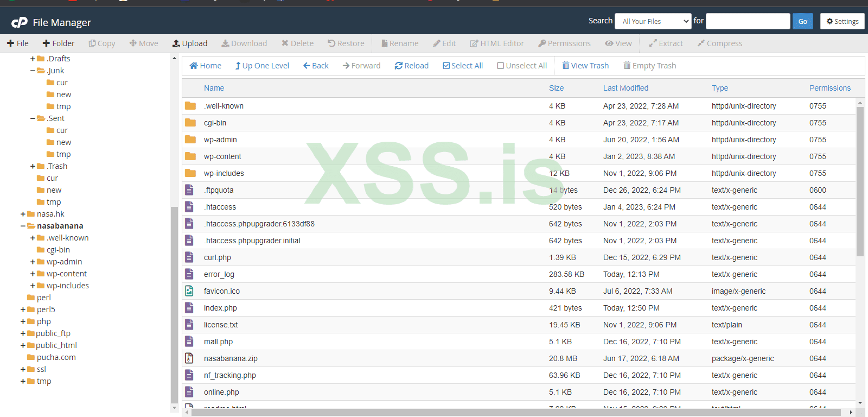Click the cPanel logo icon
Screen dimensions: 868x417
20,22
